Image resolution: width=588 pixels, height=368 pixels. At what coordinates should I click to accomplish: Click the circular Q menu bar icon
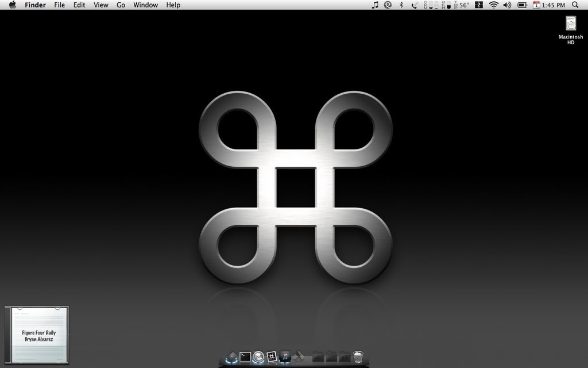pos(388,5)
